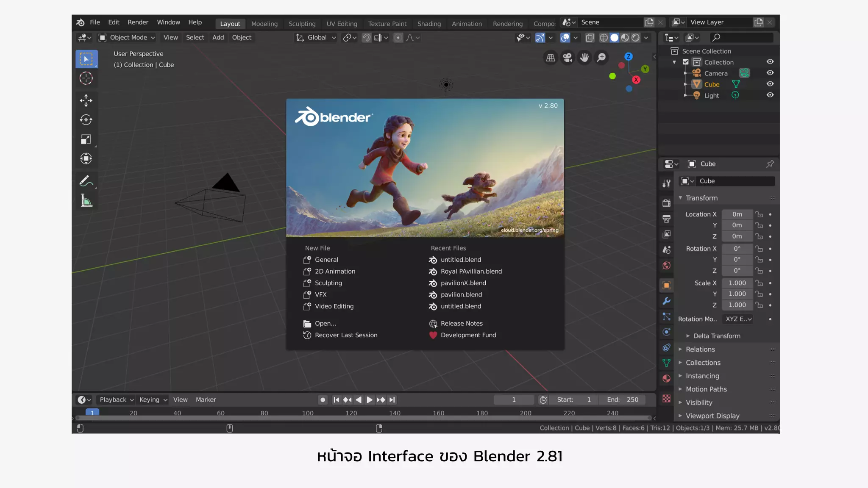Image resolution: width=868 pixels, height=488 pixels.
Task: Open the Render menu
Action: [x=138, y=22]
